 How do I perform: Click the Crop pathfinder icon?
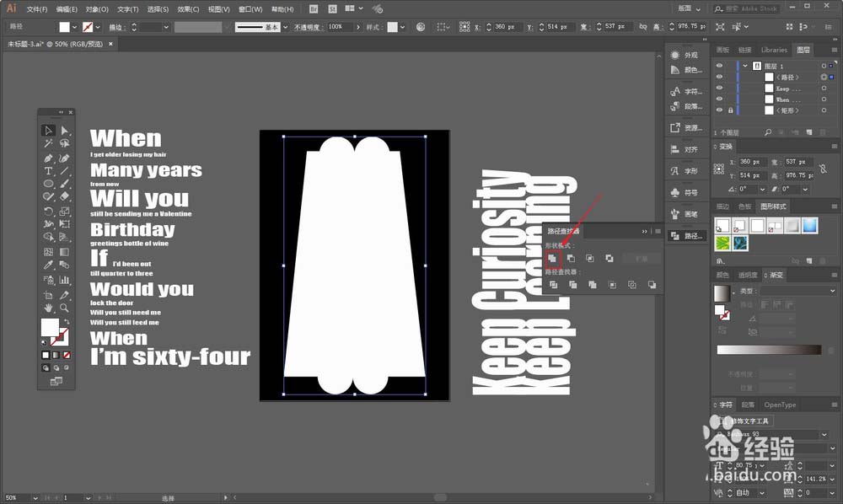coord(612,285)
